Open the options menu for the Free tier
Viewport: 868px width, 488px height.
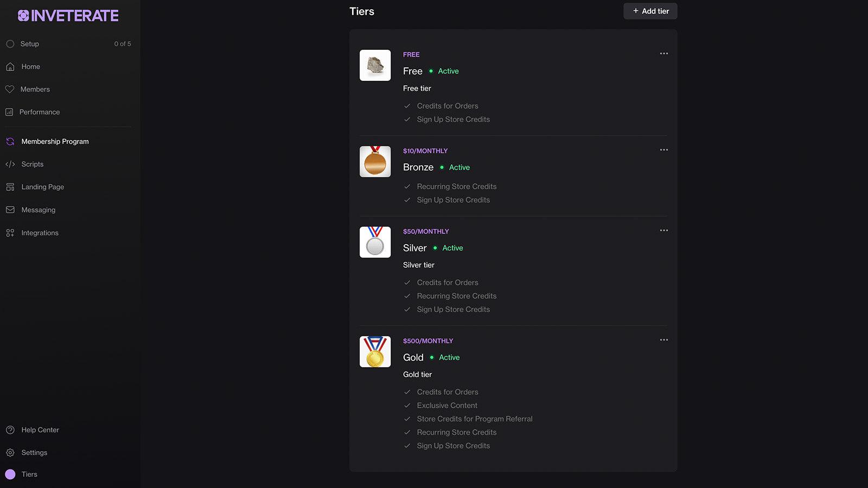pos(663,53)
